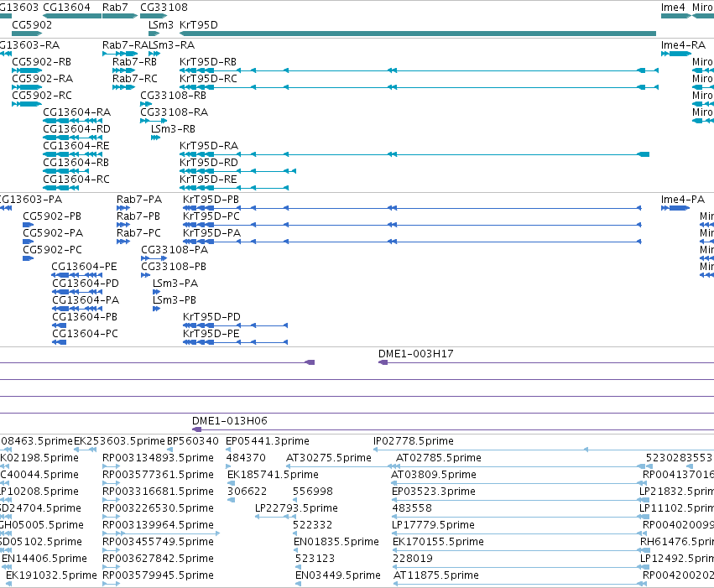Open transcript Rab7-RB
714x588 pixels.
(x=134, y=62)
